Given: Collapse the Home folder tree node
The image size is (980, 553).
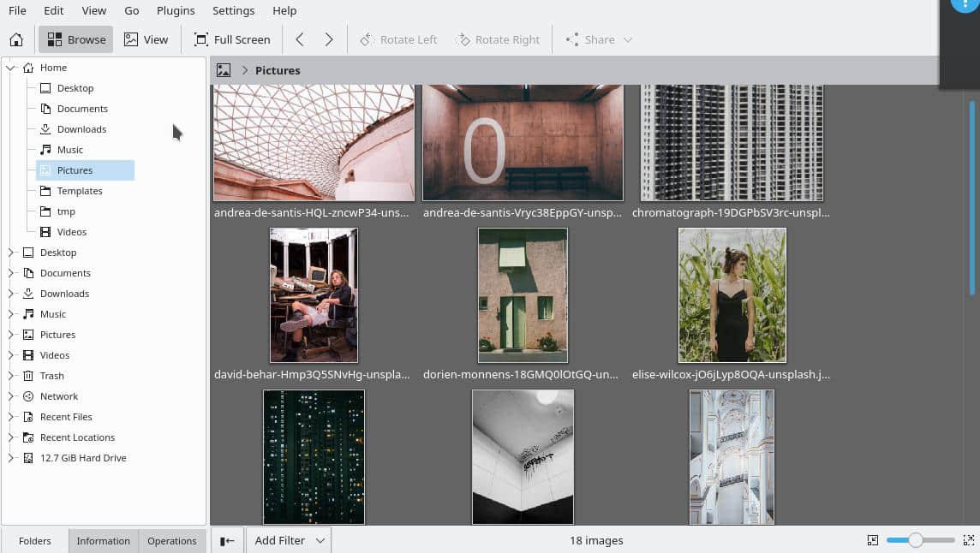Looking at the screenshot, I should pyautogui.click(x=11, y=68).
